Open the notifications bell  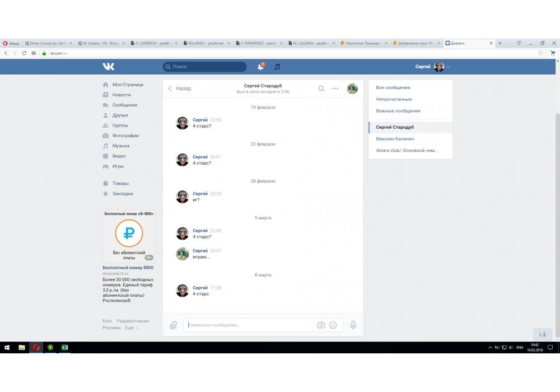tap(260, 67)
